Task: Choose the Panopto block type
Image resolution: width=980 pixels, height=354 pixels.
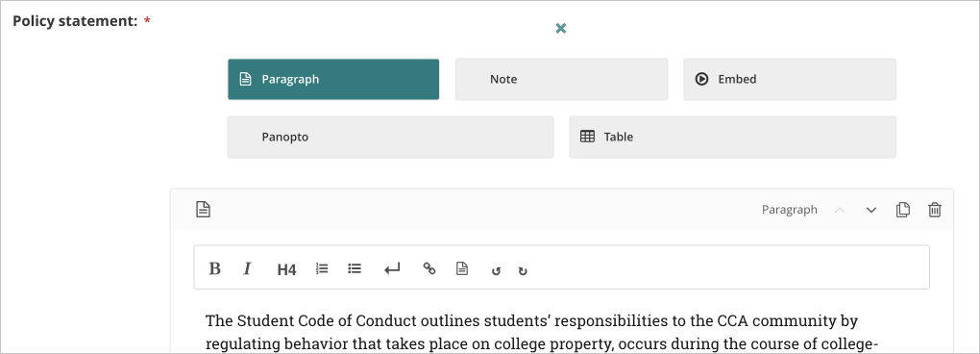Action: (390, 137)
